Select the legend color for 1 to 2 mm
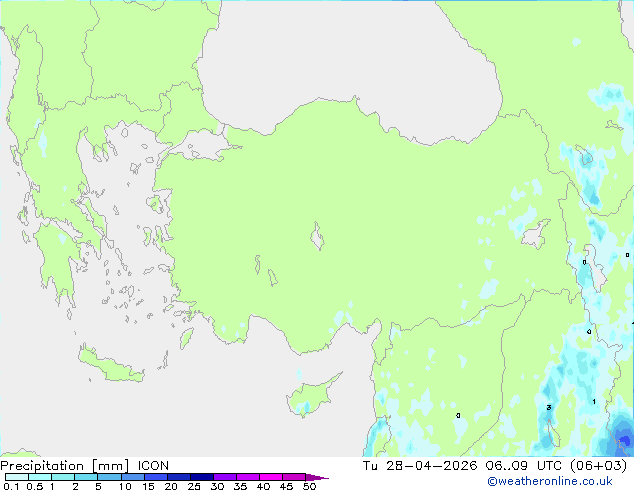634x490 pixels. point(63,477)
